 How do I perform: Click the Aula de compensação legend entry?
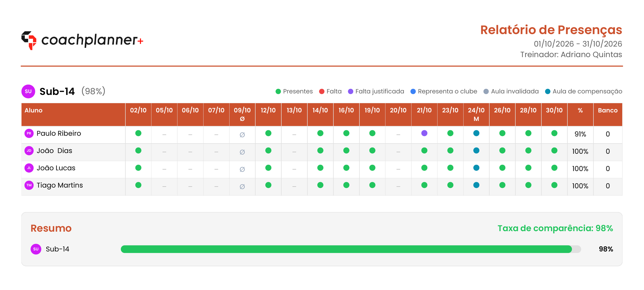point(583,91)
